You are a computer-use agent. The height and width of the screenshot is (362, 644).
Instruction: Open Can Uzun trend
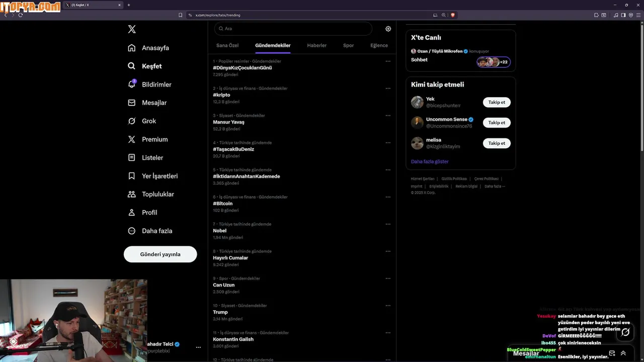[224, 285]
